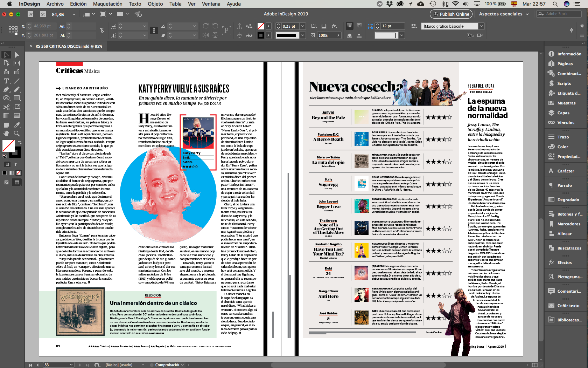Open effects fx button in control bar
588x368 pixels.
tap(335, 26)
